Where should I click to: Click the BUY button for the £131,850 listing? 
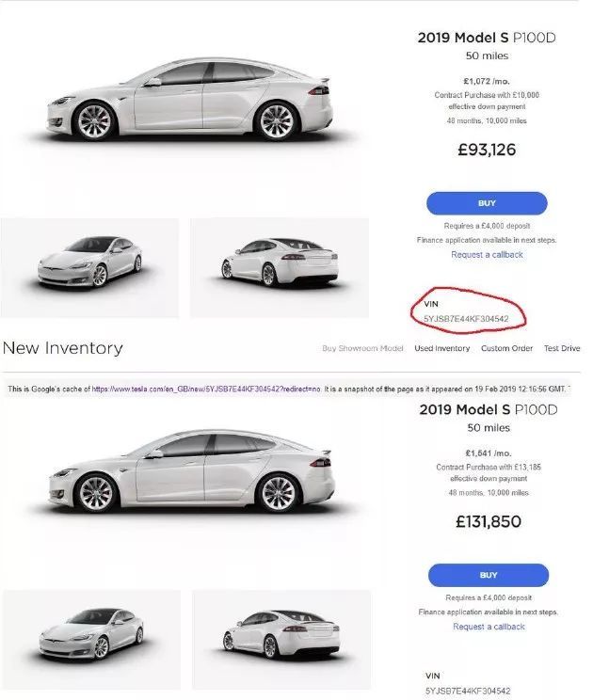[x=489, y=575]
